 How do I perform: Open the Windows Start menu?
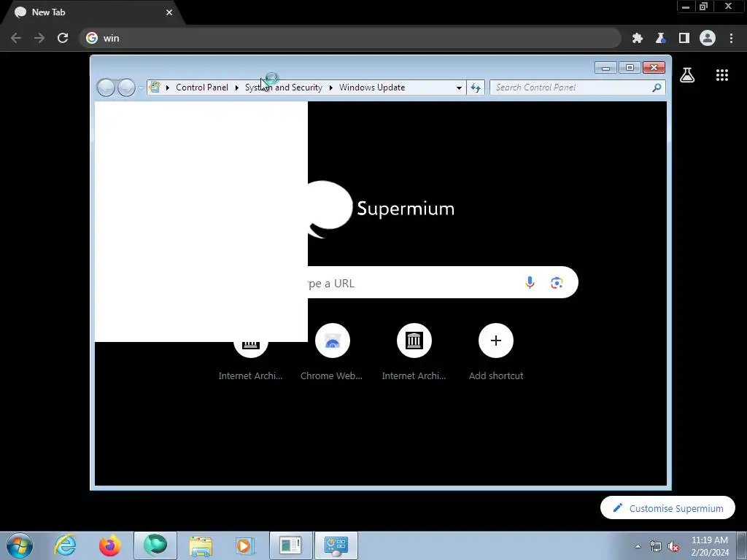click(20, 545)
